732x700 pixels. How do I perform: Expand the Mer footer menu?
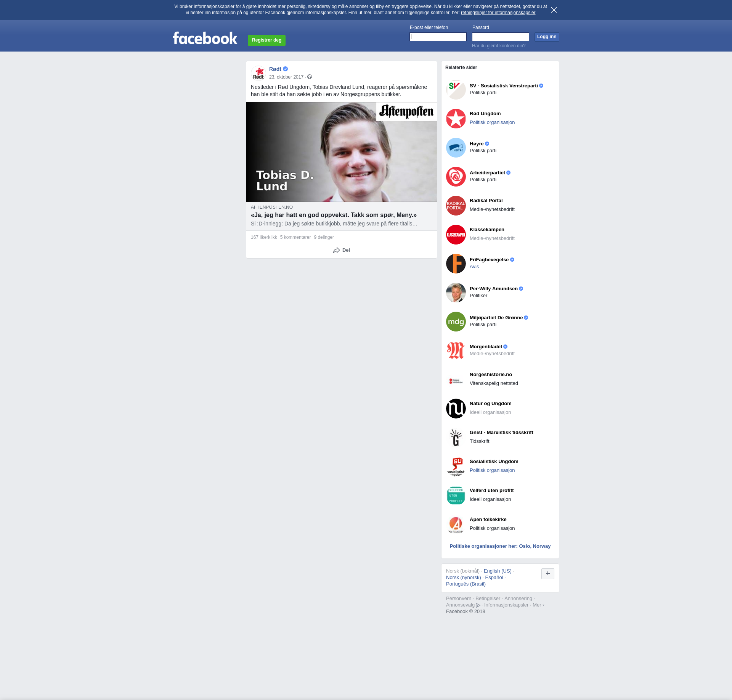click(x=538, y=605)
